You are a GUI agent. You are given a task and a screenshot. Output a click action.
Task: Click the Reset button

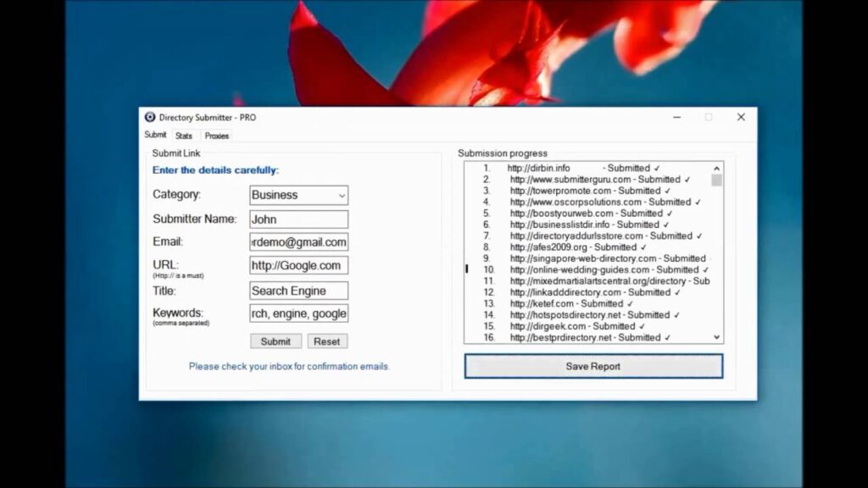click(327, 341)
